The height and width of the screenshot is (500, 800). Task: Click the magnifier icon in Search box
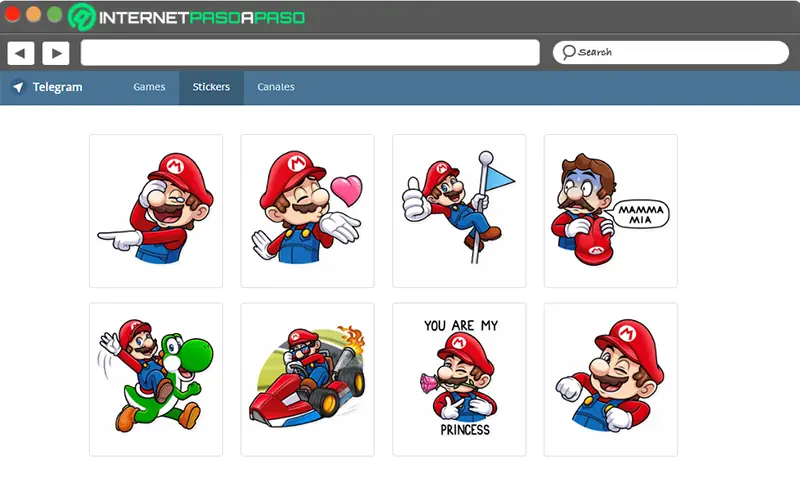(568, 52)
